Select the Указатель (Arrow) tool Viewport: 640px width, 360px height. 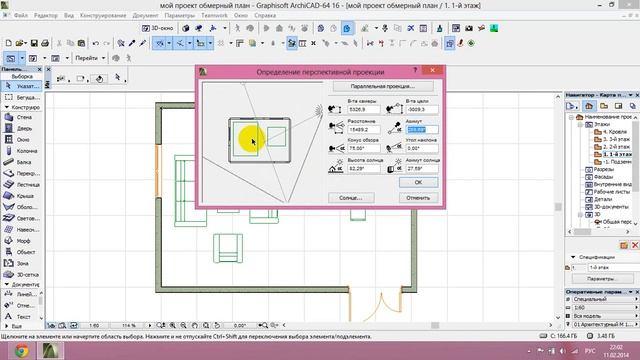coord(21,86)
